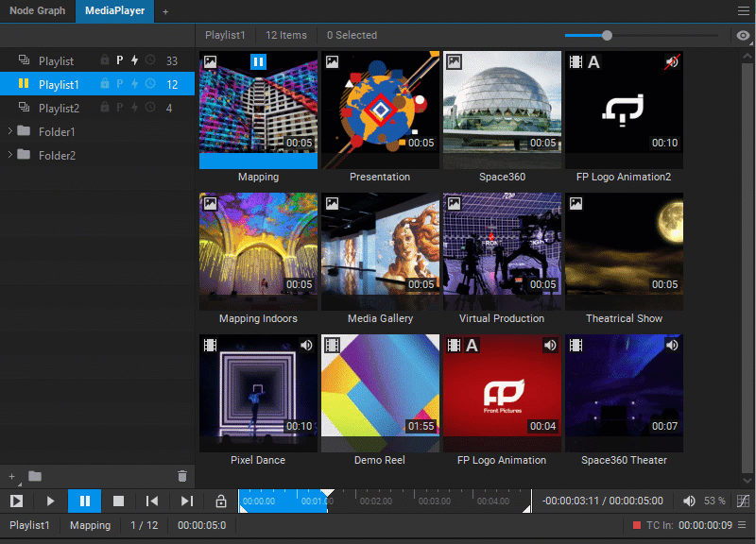This screenshot has width=756, height=544.
Task: Click timeline at 00:03.00 mark
Action: tap(435, 501)
